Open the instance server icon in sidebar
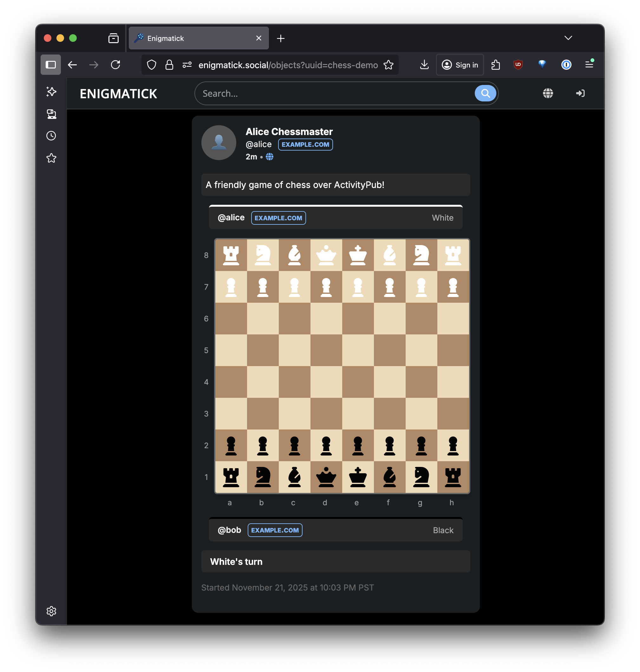 51,114
